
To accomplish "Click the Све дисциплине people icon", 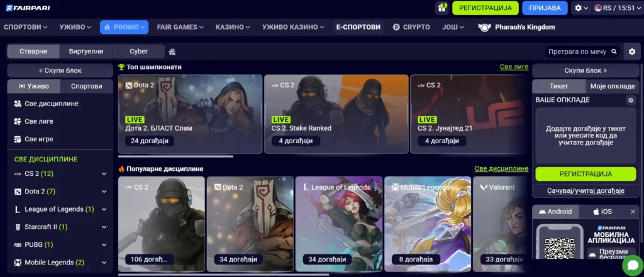I will tap(18, 104).
